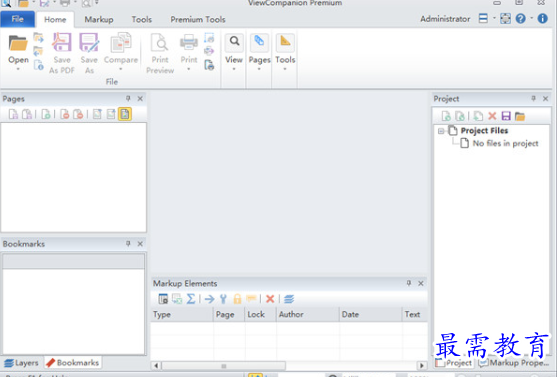557x377 pixels.
Task: Click the folder with left arrow icon
Action: pyautogui.click(x=38, y=51)
